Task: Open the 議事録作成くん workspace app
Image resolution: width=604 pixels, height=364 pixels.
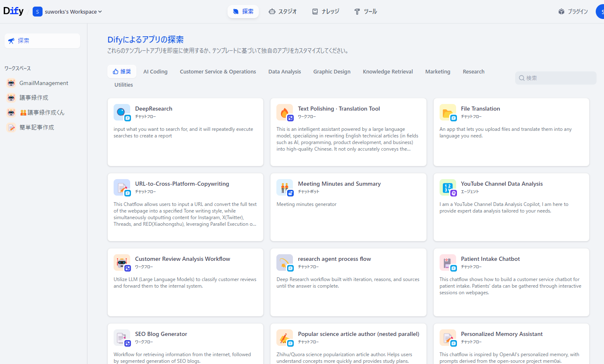Action: tap(42, 113)
